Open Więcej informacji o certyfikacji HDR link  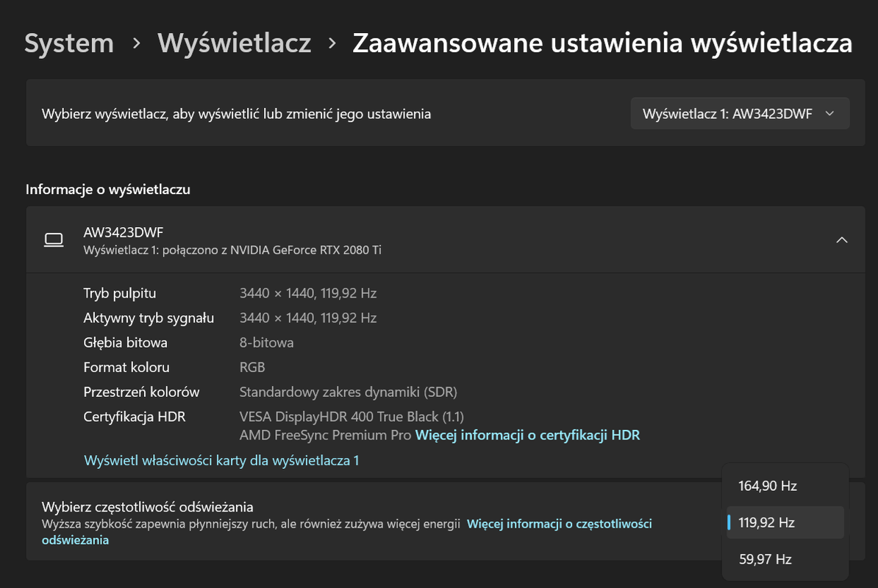tap(527, 435)
